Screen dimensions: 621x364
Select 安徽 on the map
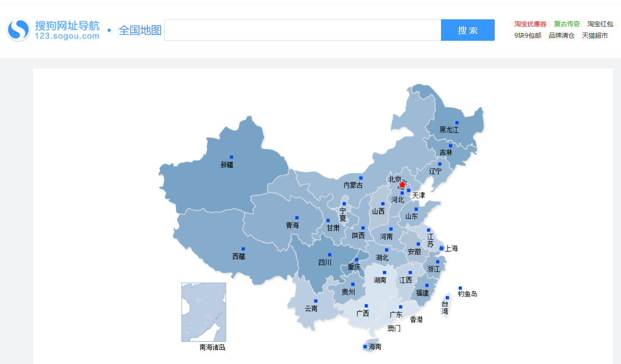pos(414,252)
